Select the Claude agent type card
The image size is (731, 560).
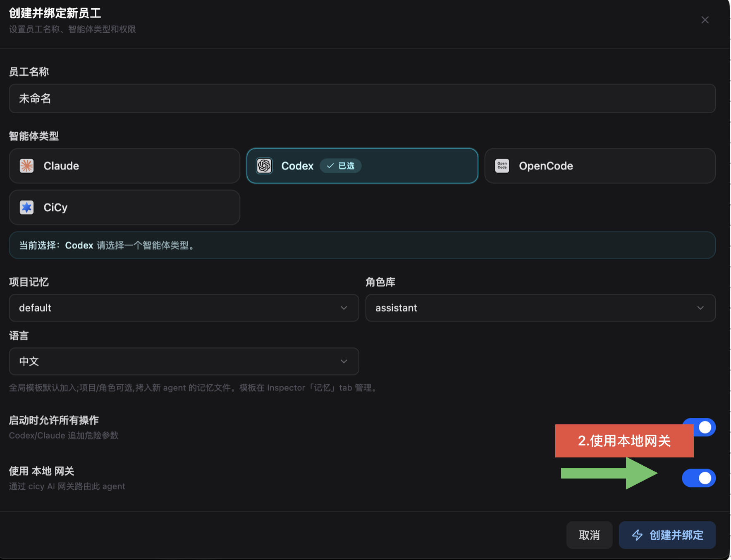[x=124, y=166]
